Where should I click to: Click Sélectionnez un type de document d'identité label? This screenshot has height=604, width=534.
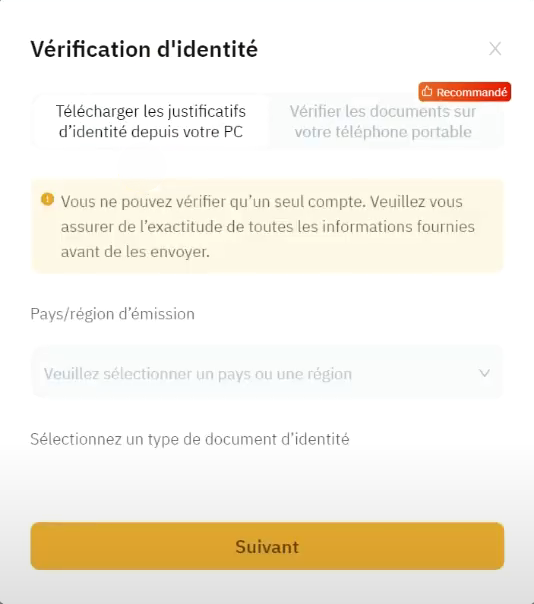coord(190,439)
